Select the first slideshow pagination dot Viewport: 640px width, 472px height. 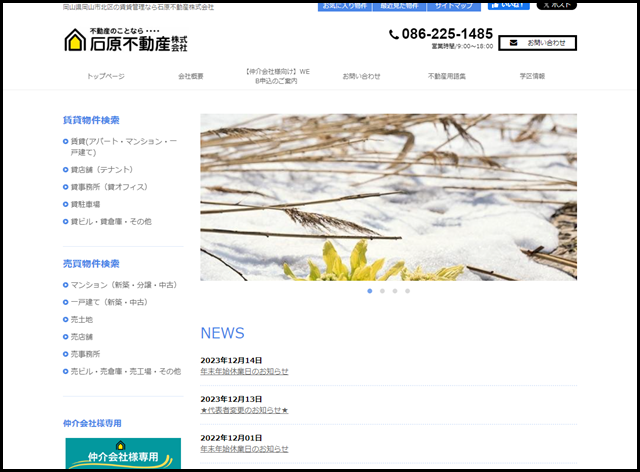pyautogui.click(x=370, y=291)
